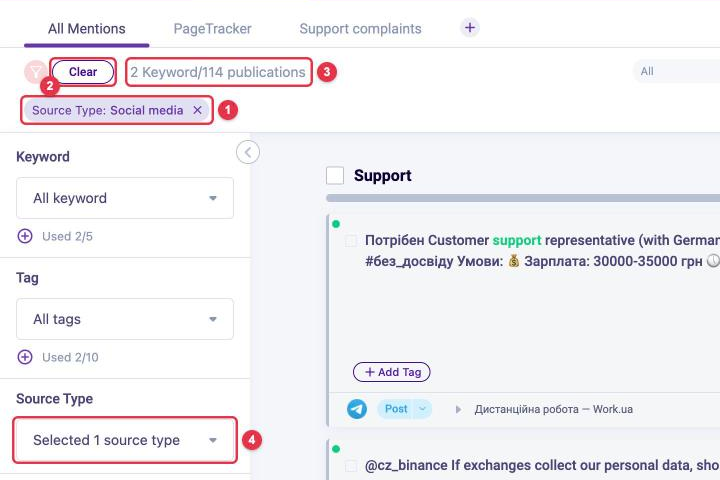Click the Tag section heading
The image size is (720, 480).
(x=28, y=278)
